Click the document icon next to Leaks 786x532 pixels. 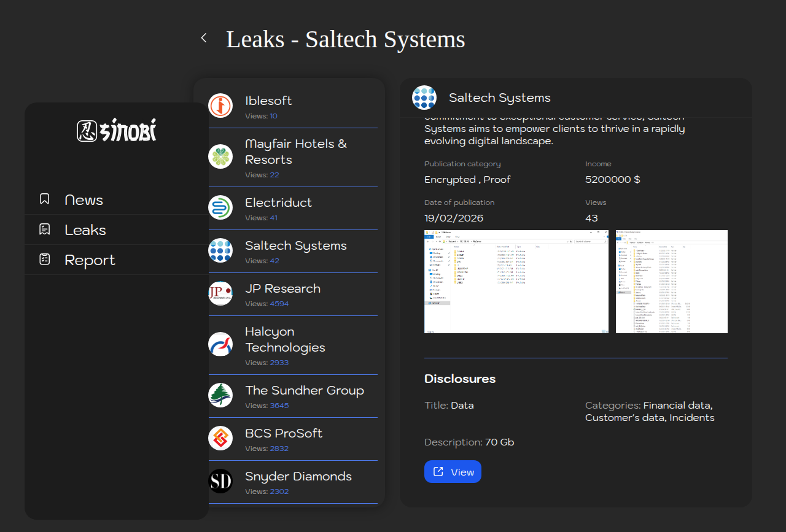point(44,229)
